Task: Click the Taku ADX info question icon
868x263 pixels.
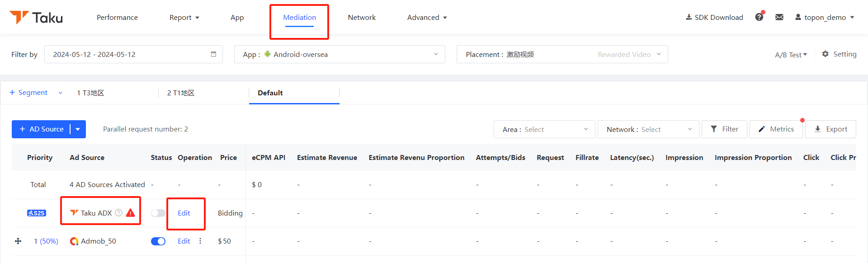Action: 118,213
